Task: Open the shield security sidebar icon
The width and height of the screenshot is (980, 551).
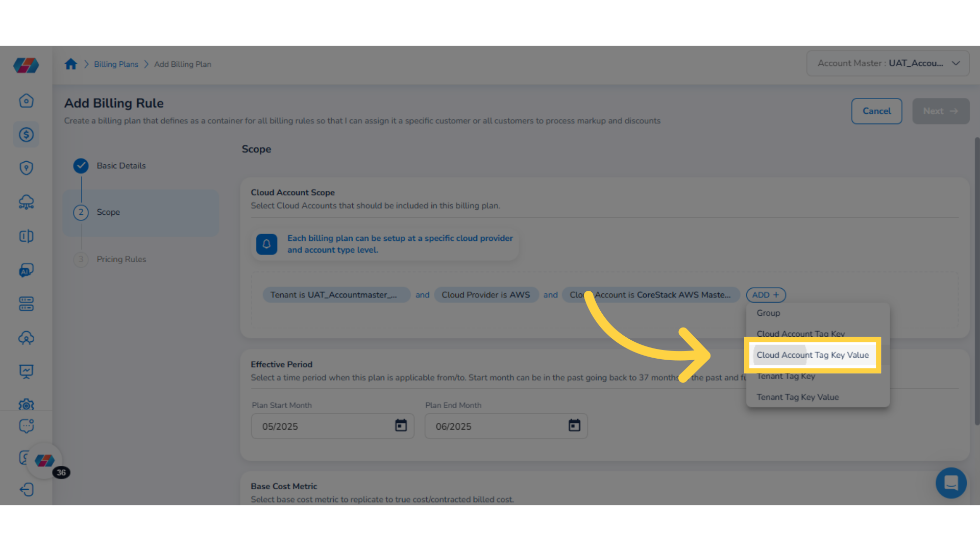Action: coord(26,168)
